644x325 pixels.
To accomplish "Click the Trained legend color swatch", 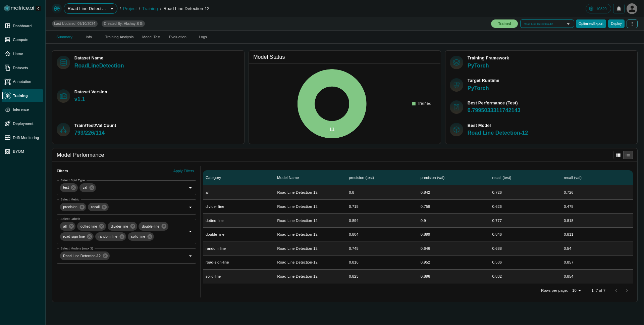I will point(414,104).
